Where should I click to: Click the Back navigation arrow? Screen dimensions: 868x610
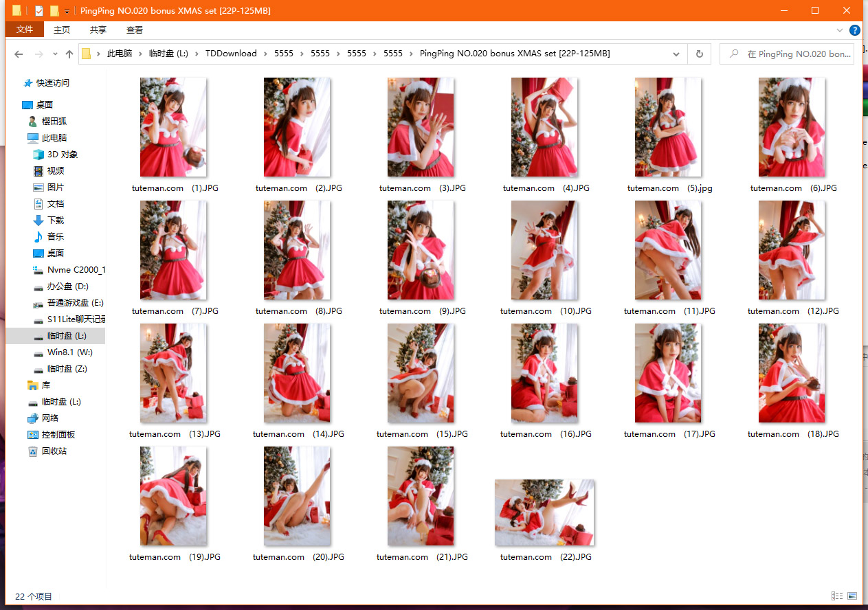[x=19, y=54]
